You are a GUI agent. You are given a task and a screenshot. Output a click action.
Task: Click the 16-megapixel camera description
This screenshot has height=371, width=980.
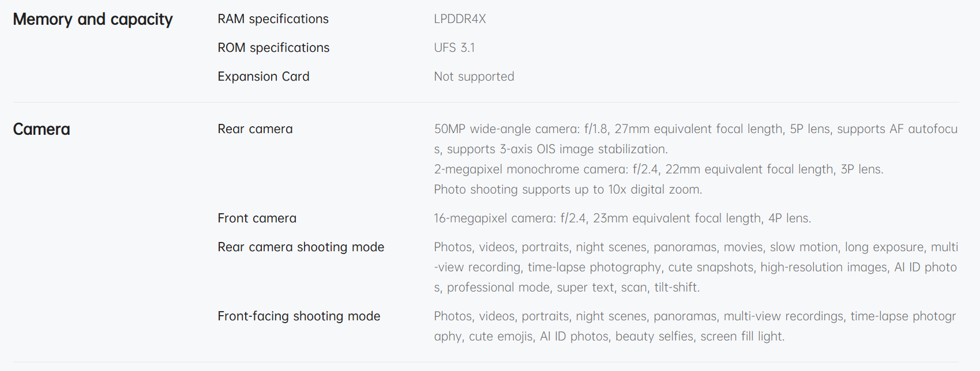622,218
